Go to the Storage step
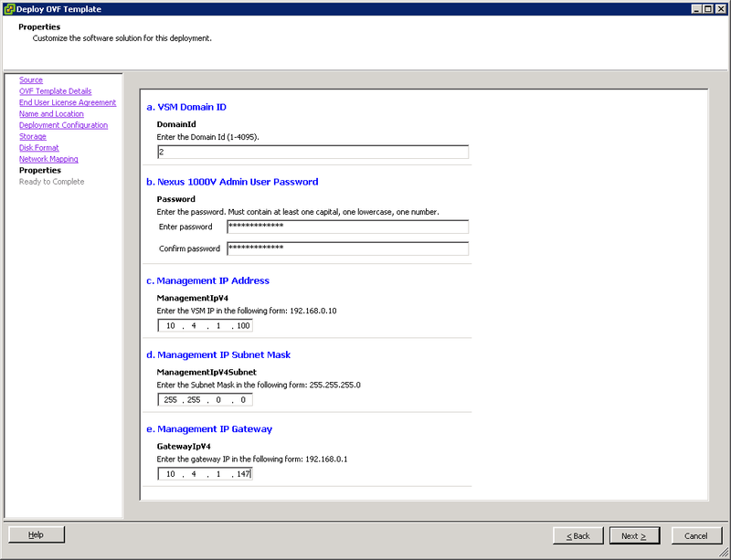The width and height of the screenshot is (731, 560). tap(33, 136)
